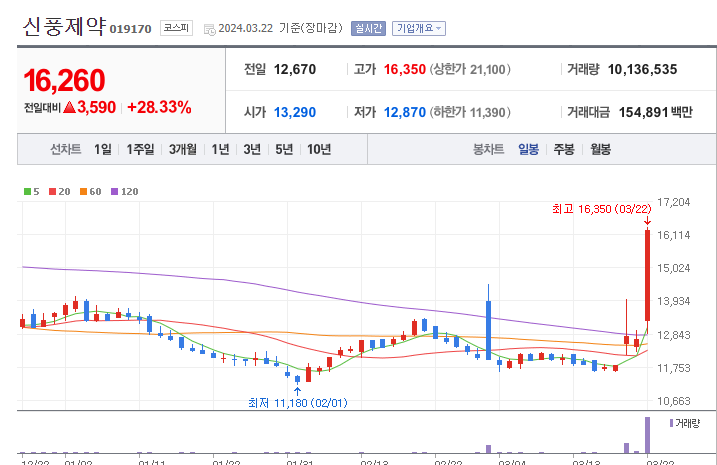Screen dimensions: 717x465
Task: Switch to the 3개월 chart range
Action: pos(182,149)
